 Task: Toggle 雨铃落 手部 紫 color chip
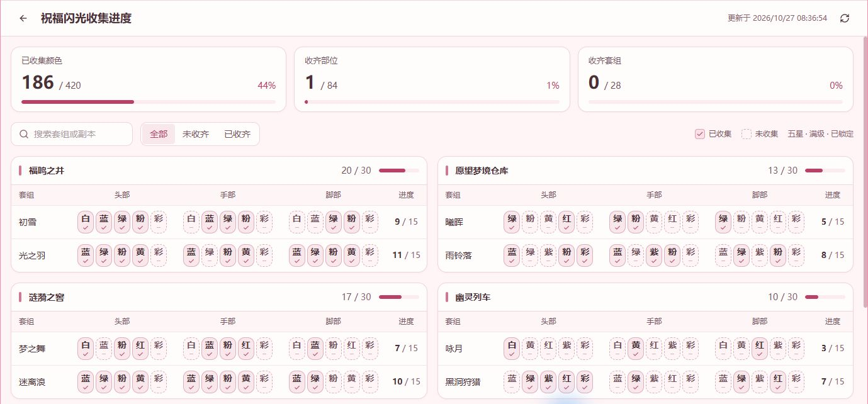tap(654, 255)
